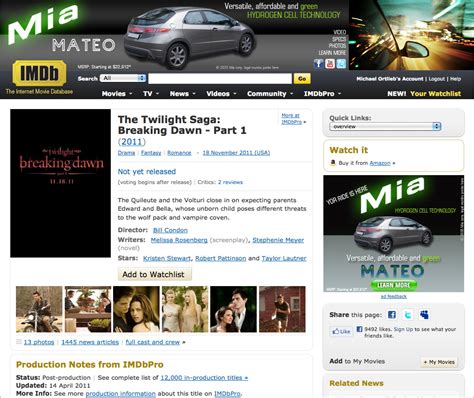
Task: Open the Fantasy genre link
Action: 151,153
